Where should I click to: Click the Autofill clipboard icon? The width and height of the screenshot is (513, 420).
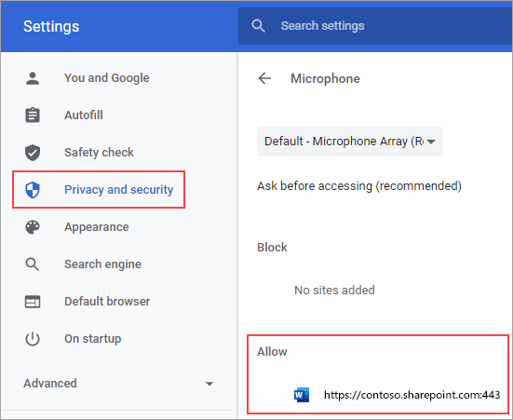pyautogui.click(x=33, y=115)
